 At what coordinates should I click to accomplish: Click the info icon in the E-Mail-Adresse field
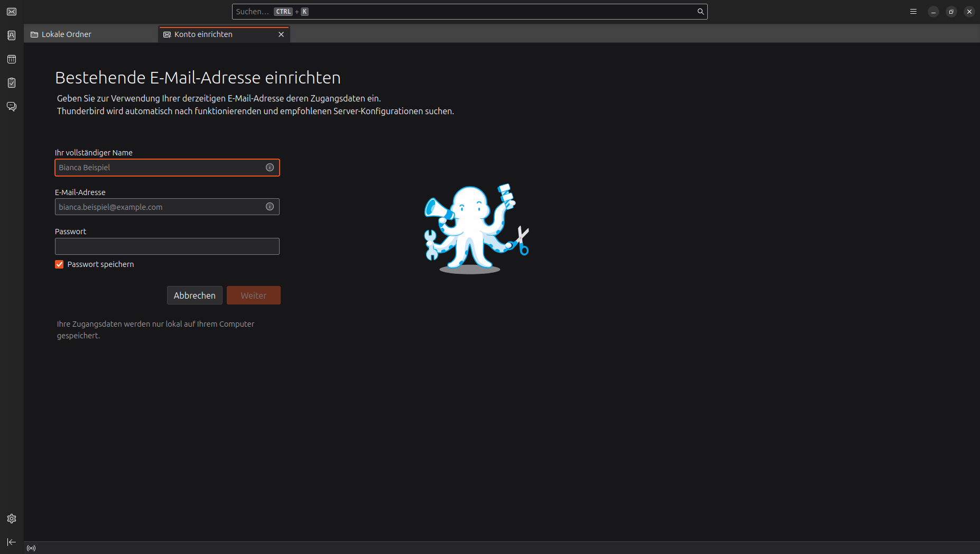[270, 207]
